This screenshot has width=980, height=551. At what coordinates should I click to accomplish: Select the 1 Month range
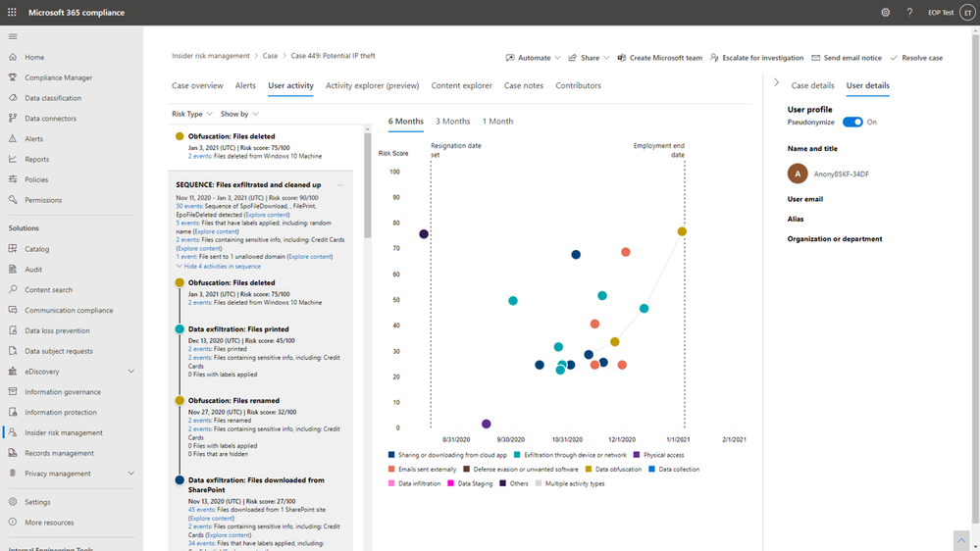pos(497,122)
